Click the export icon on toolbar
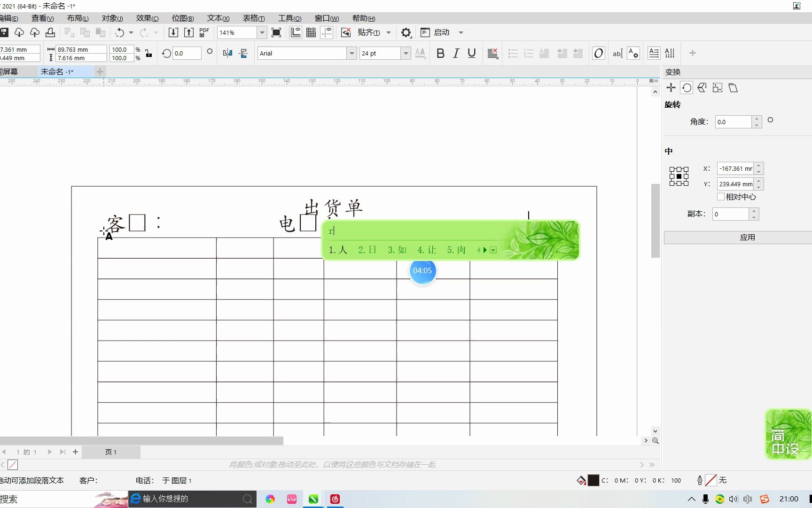Viewport: 812px width, 508px height. (x=188, y=32)
